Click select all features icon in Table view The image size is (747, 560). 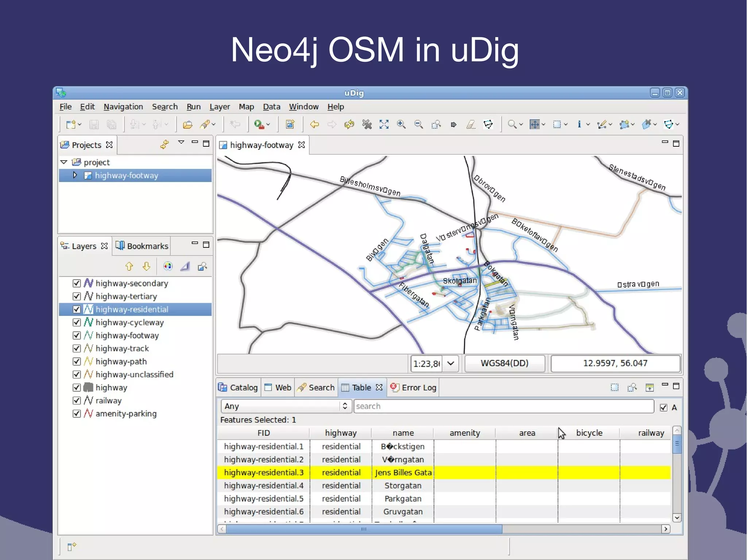click(x=615, y=387)
